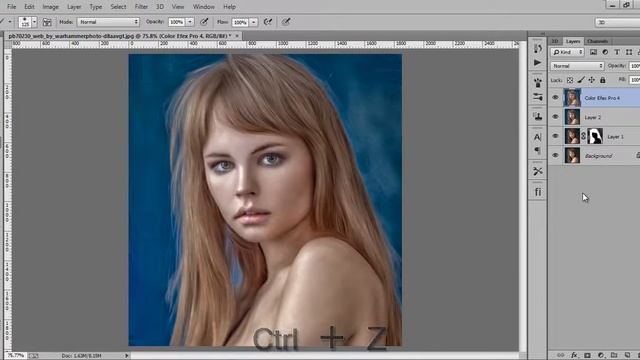Click the mask link icon on Layer 1

583,136
